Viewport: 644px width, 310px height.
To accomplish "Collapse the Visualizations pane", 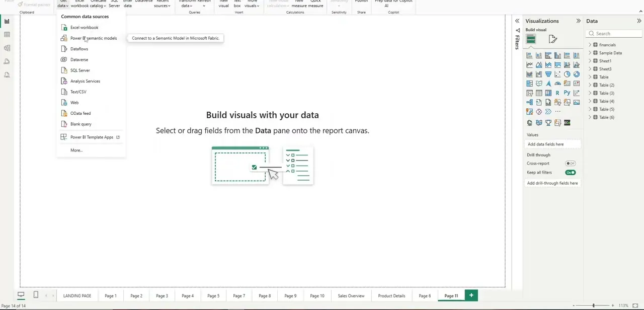I will pos(578,21).
